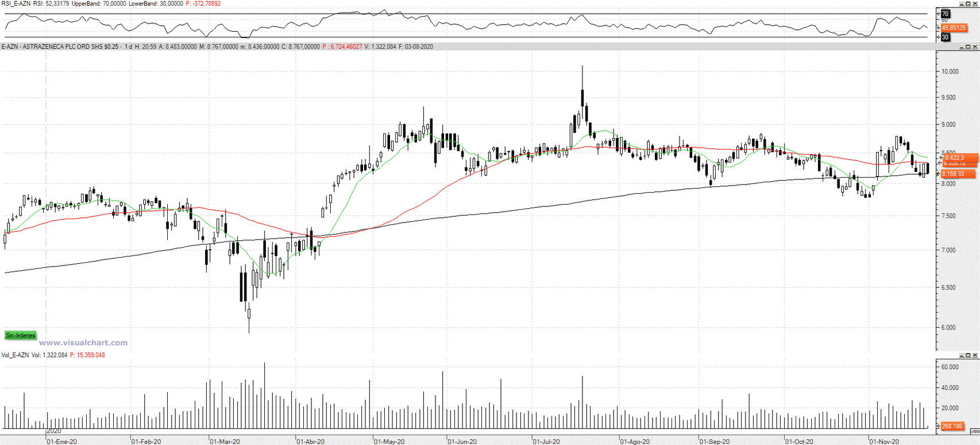The height and width of the screenshot is (445, 980).
Task: Click the x100 volume scale indicator
Action: [x=975, y=431]
